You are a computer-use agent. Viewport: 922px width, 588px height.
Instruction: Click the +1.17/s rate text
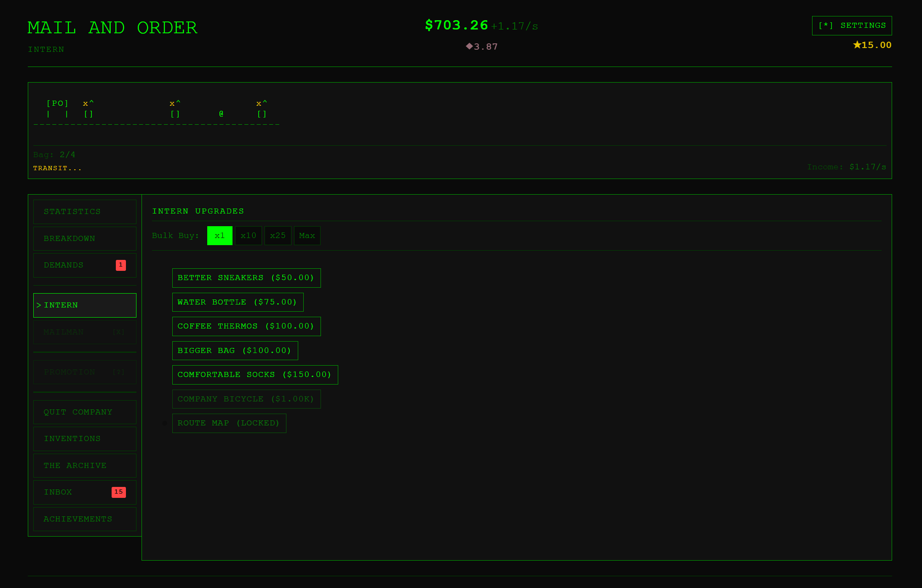(x=514, y=26)
